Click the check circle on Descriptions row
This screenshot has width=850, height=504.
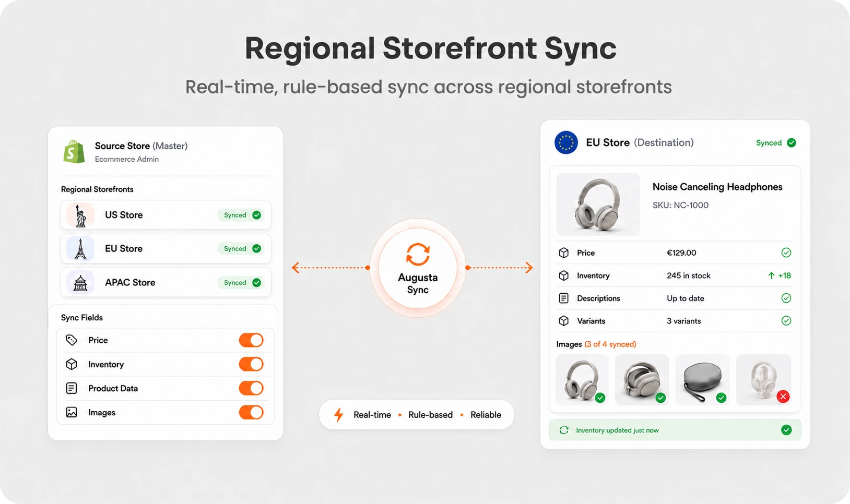pos(786,298)
